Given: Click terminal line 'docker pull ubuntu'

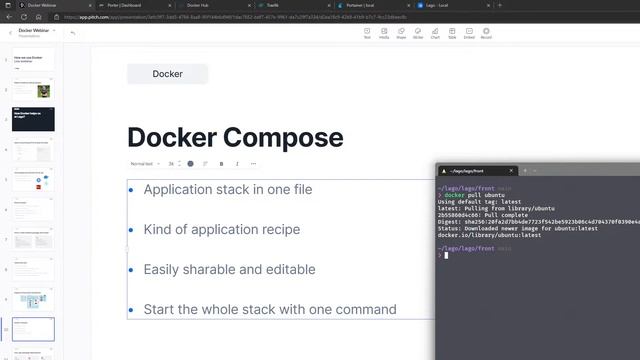Looking at the screenshot, I should (474, 195).
